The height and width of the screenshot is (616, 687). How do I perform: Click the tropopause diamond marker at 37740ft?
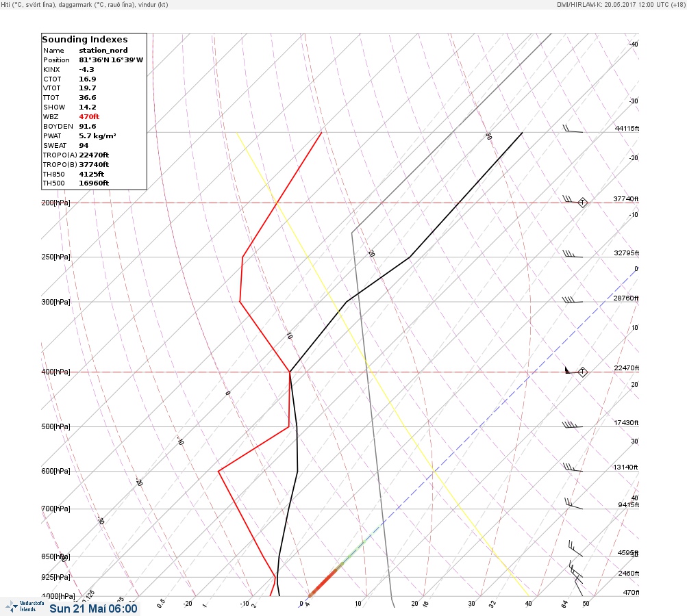pyautogui.click(x=582, y=203)
